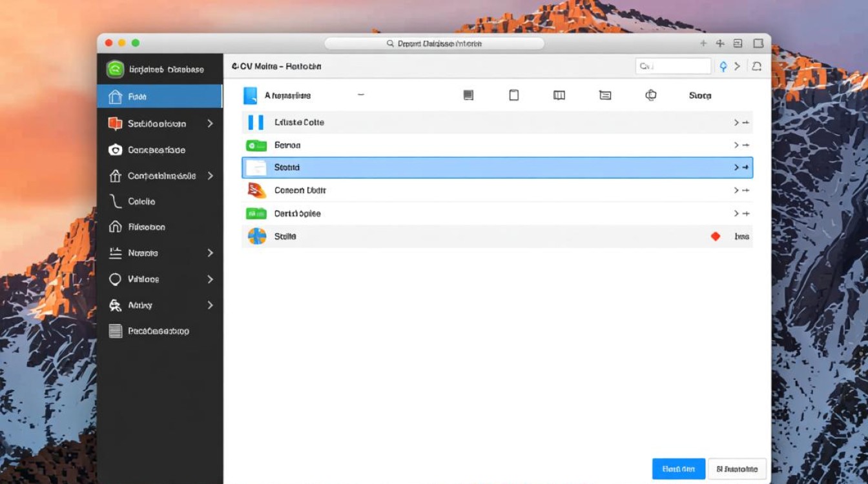This screenshot has height=484, width=868.
Task: Click the small search field in the header
Action: [673, 66]
